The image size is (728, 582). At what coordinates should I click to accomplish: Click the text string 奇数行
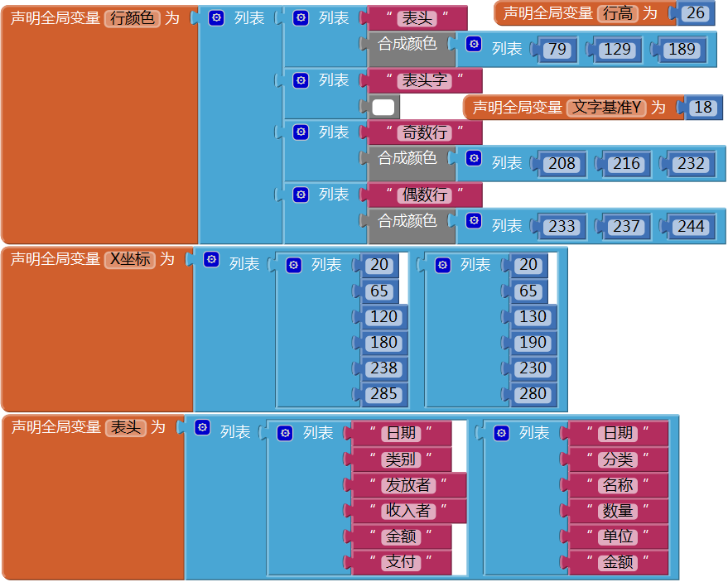[424, 132]
